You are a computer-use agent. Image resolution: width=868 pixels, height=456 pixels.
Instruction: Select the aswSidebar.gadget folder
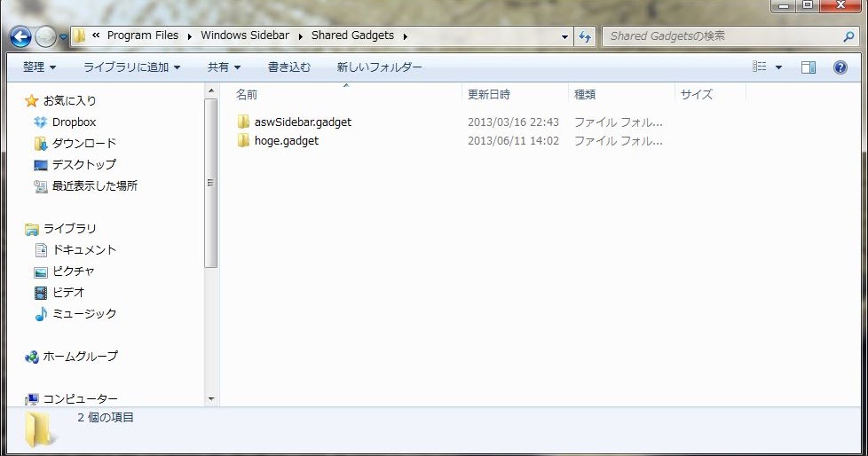click(303, 122)
